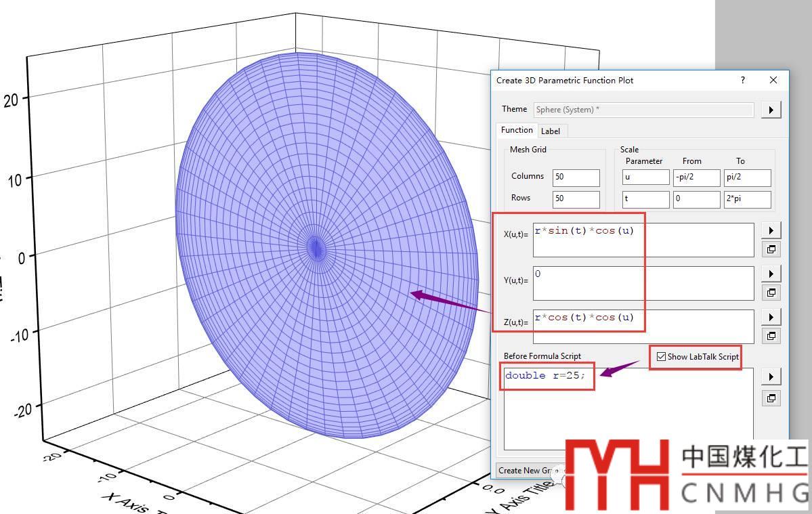Expand the Before Formula Script editor window

point(771,398)
